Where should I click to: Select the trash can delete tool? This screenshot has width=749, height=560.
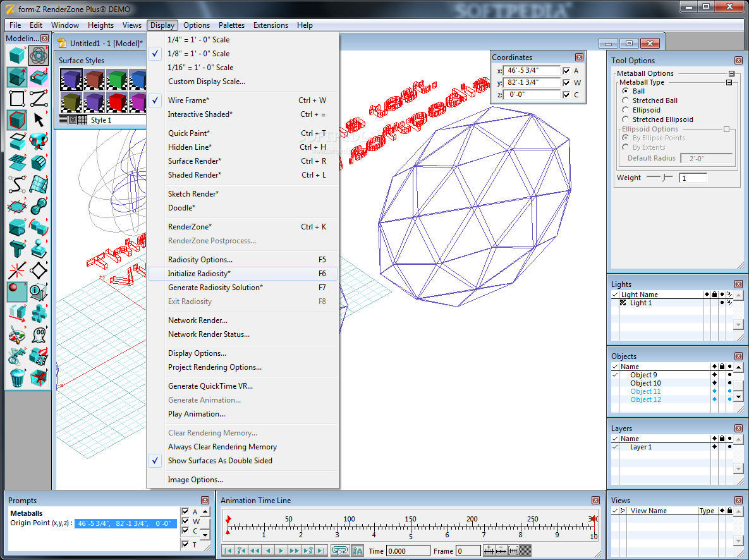pyautogui.click(x=17, y=378)
